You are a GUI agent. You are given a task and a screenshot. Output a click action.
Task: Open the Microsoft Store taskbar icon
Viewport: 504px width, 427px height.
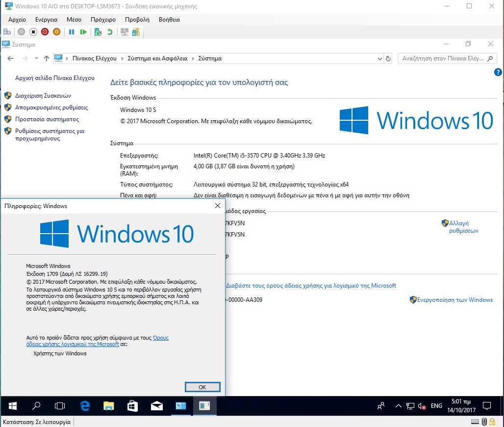(x=132, y=406)
